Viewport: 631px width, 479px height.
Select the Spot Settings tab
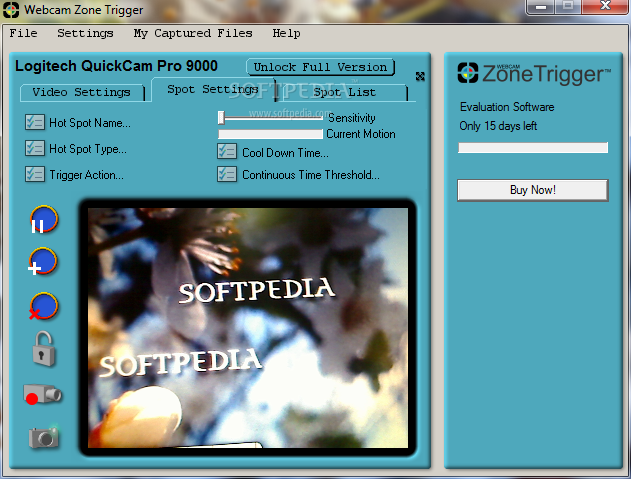[213, 89]
